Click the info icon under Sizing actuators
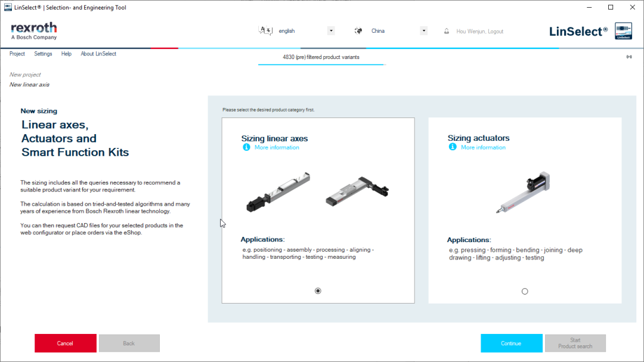The image size is (644, 362). [453, 147]
